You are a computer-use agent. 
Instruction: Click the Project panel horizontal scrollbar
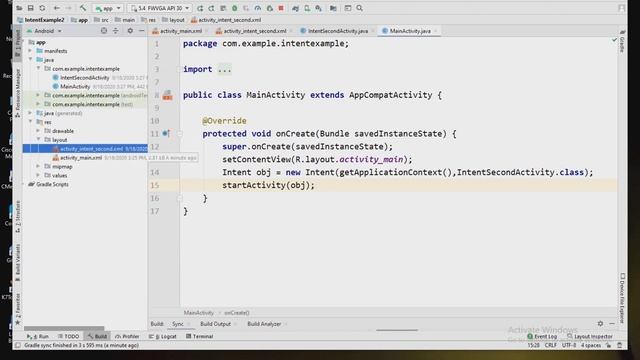pos(64,328)
